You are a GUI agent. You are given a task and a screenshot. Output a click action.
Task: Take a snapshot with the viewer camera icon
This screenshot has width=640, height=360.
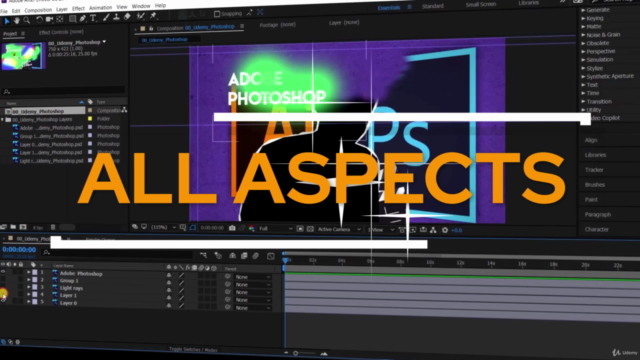(x=232, y=228)
